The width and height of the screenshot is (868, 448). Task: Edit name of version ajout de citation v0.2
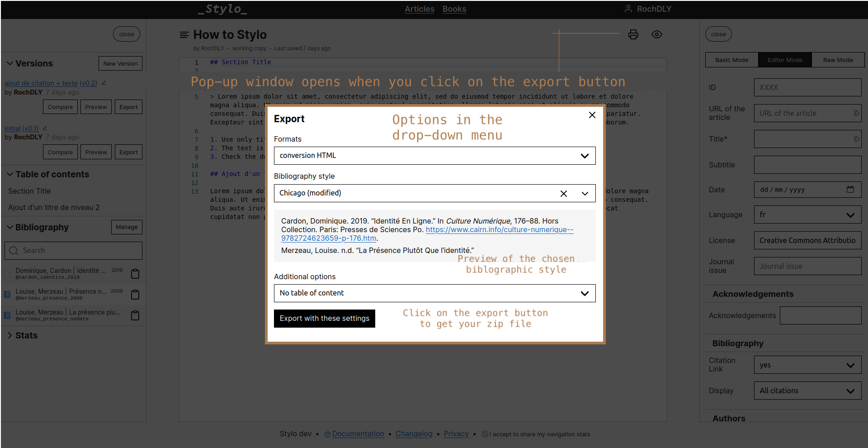(x=104, y=83)
